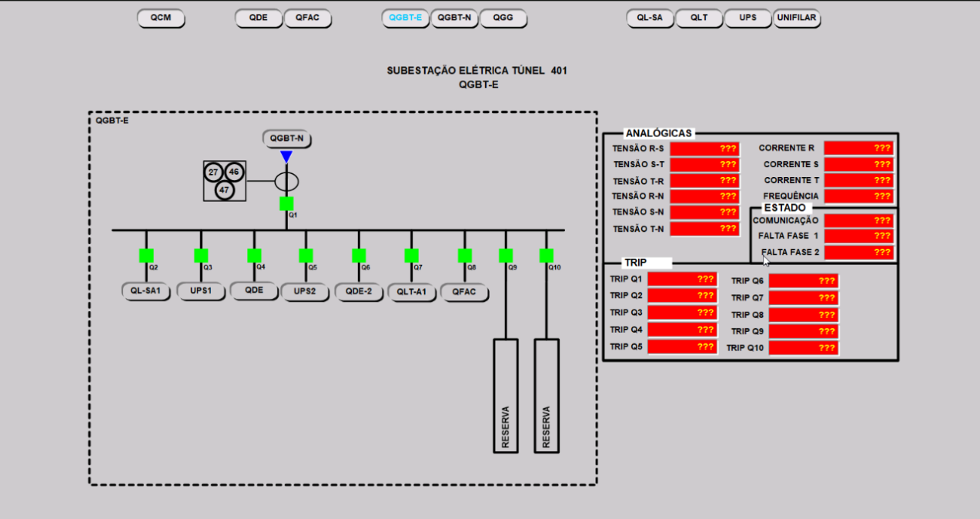980x519 pixels.
Task: Click the green Q1 breaker symbol
Action: tap(286, 203)
